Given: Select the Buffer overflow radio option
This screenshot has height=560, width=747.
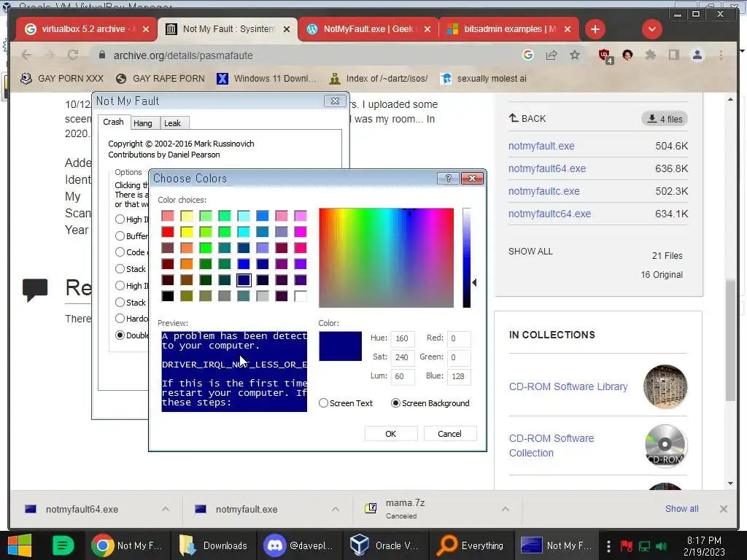Looking at the screenshot, I should point(120,236).
